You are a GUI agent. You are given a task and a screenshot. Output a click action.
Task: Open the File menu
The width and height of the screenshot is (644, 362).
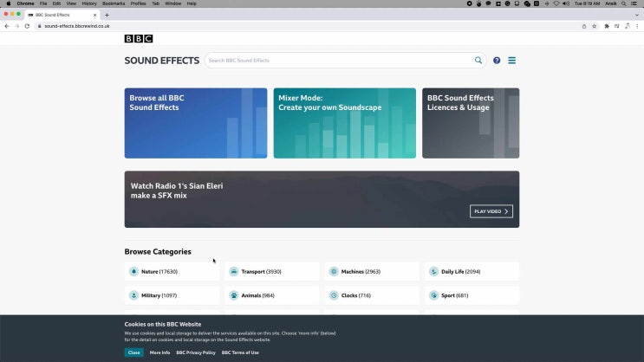(x=43, y=3)
